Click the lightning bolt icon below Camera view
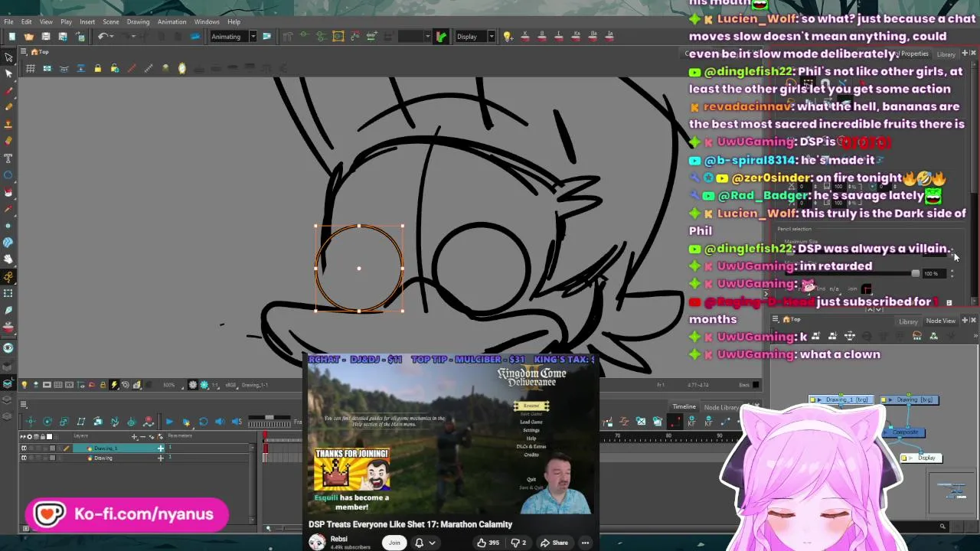This screenshot has width=980, height=551. tap(114, 385)
